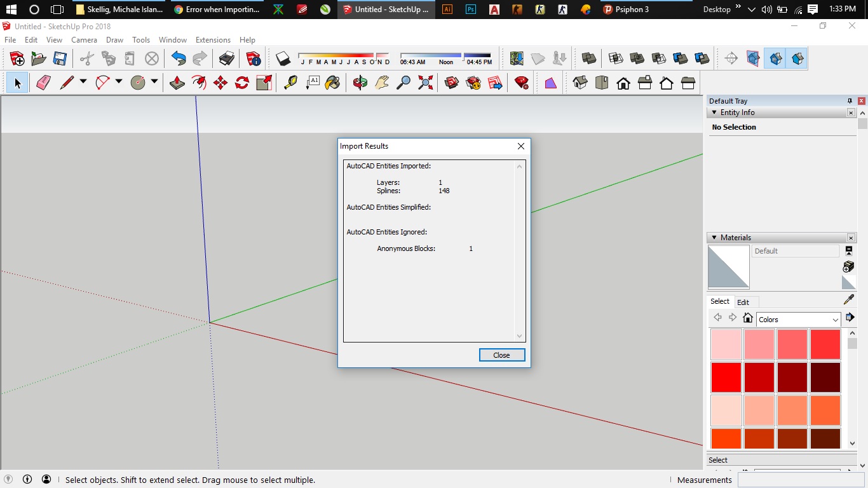The width and height of the screenshot is (868, 488).
Task: Pick the eyedropper Sample Paint icon
Action: 848,300
